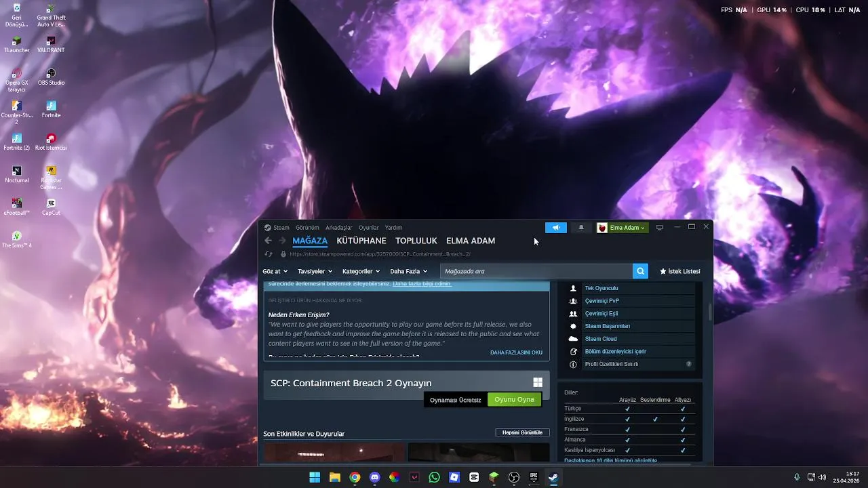Click the green Oyunu Oyna button
The image size is (868, 488).
coord(514,399)
